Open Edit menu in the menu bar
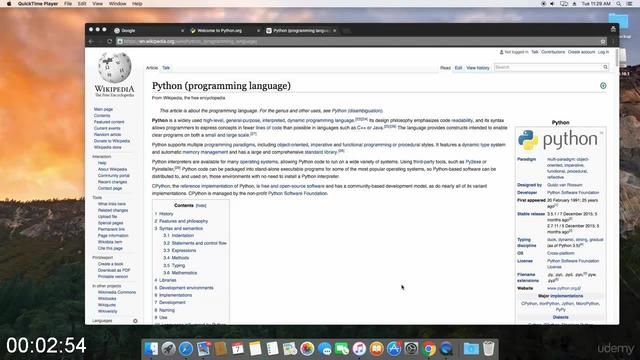 82,4
